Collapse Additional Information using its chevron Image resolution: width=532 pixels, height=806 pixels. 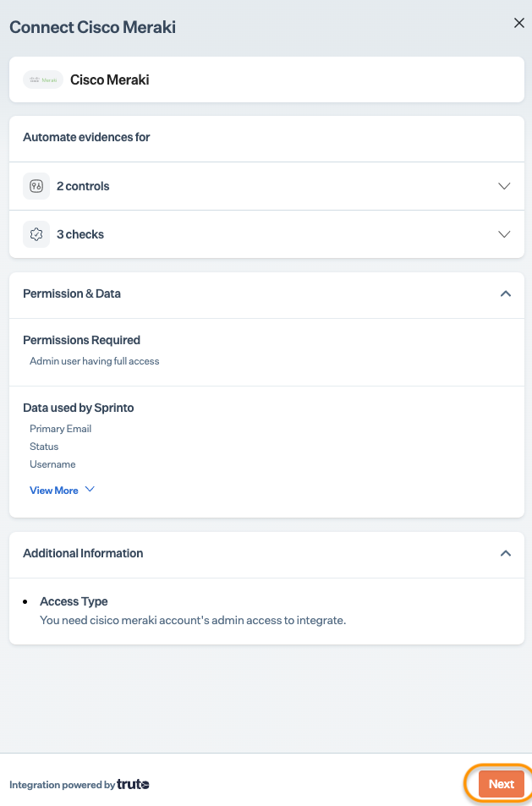click(x=506, y=553)
